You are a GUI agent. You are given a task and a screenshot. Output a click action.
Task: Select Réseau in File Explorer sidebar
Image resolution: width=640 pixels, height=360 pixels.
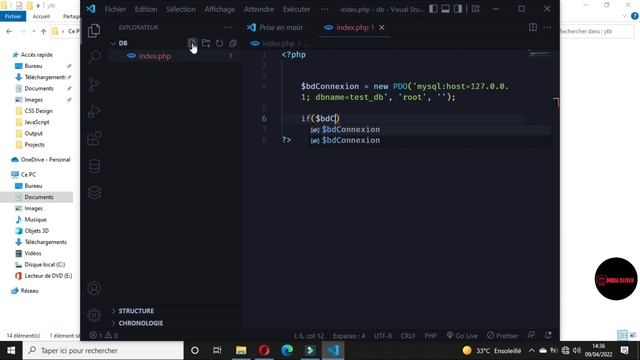tap(29, 291)
